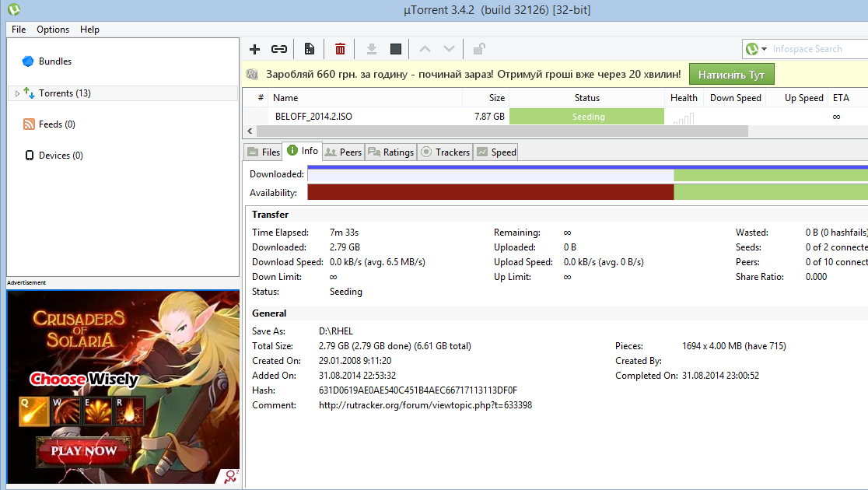Image resolution: width=868 pixels, height=490 pixels.
Task: Open the File menu
Action: pyautogui.click(x=19, y=29)
